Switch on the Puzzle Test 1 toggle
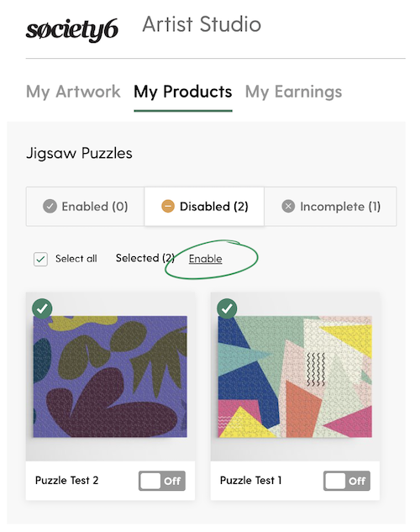The height and width of the screenshot is (532, 420). pos(346,481)
